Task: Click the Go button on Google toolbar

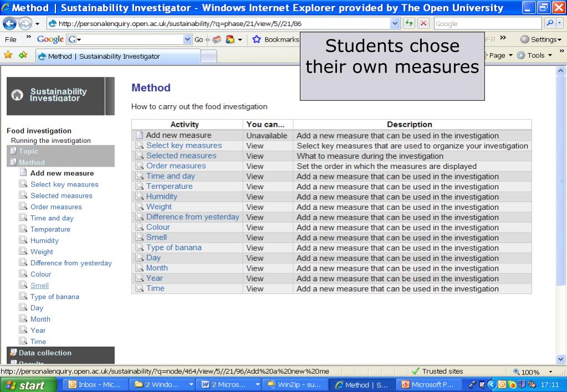Action: 199,39
